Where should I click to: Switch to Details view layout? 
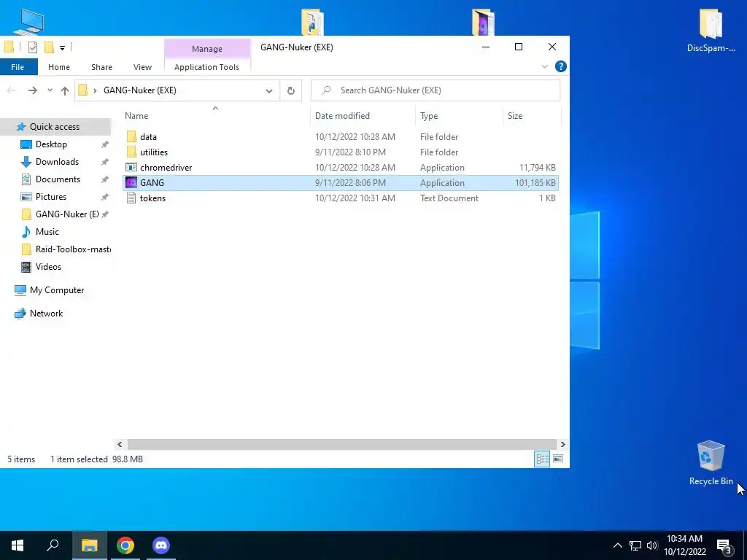point(542,459)
